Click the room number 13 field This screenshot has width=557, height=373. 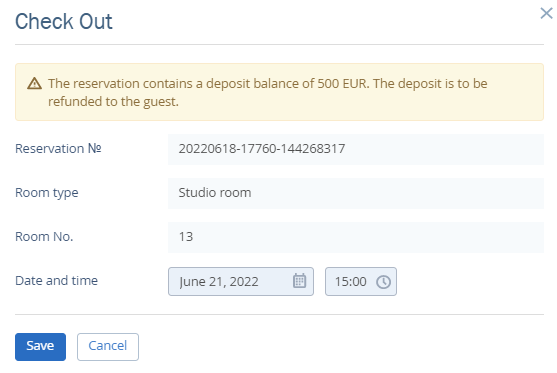point(356,237)
